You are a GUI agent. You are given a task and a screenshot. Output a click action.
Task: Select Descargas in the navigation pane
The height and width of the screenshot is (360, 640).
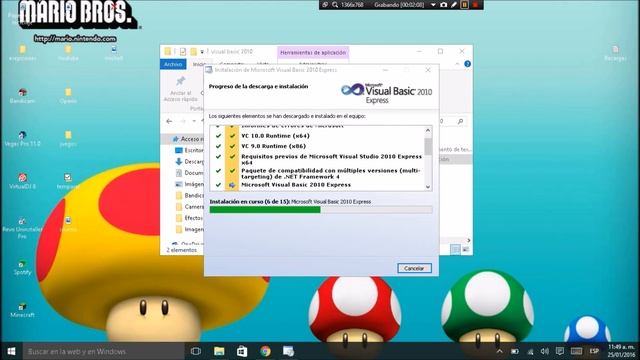(190, 162)
